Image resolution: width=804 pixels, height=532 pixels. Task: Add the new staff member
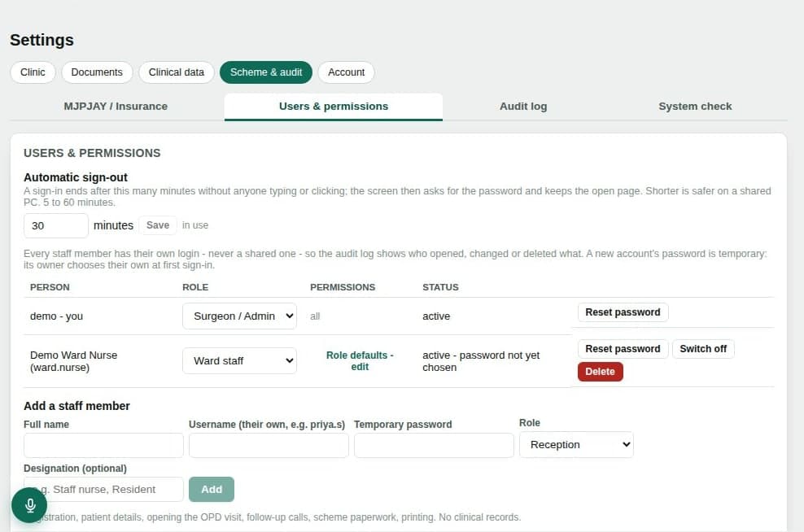click(x=212, y=490)
